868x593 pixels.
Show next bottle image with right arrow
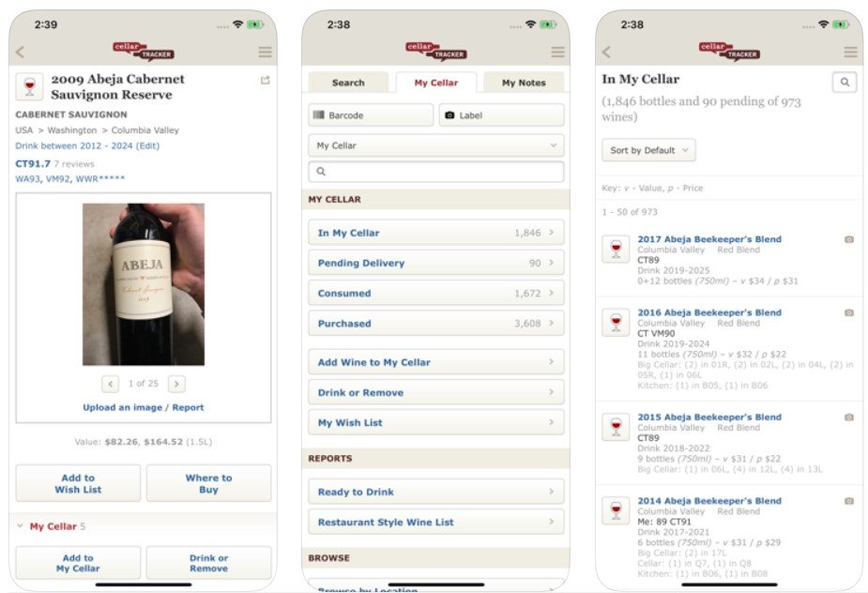(x=176, y=384)
